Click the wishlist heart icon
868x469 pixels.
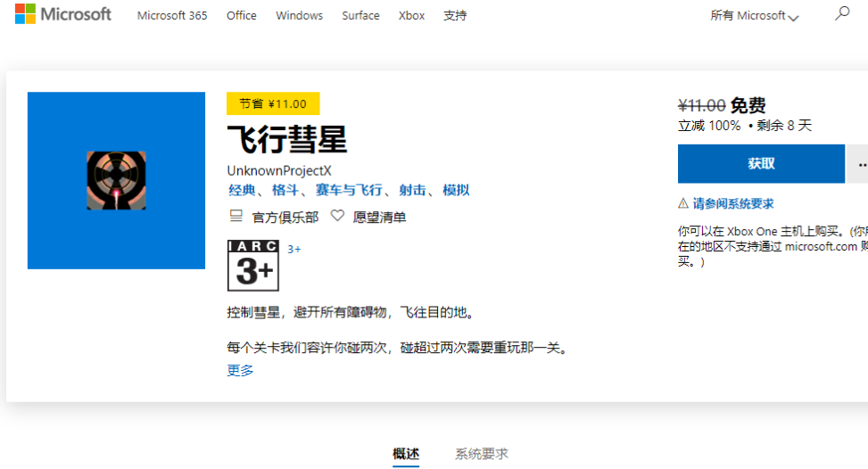coord(337,216)
